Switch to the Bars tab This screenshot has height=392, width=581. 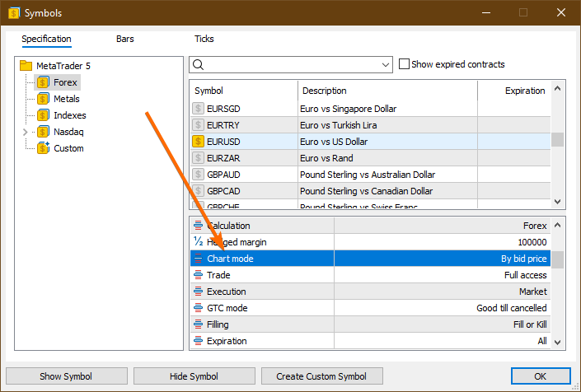coord(125,39)
